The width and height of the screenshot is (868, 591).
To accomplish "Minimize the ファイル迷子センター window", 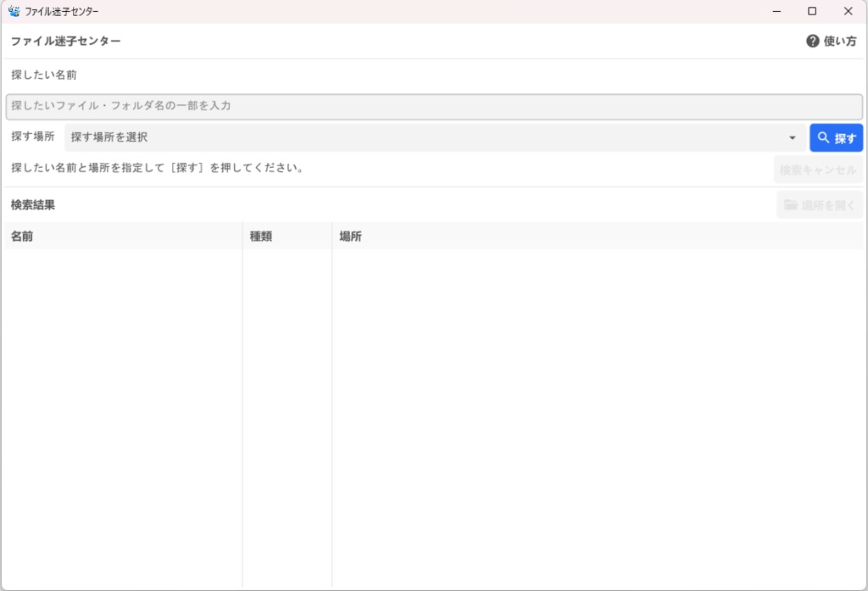I will (x=776, y=11).
